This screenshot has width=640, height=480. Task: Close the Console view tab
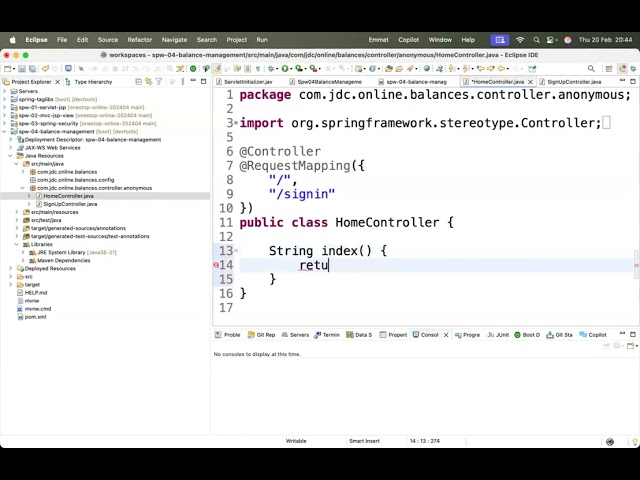coord(446,335)
